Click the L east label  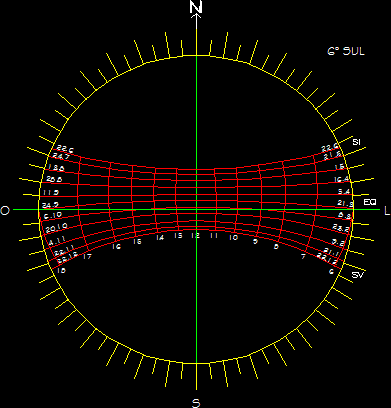coord(387,211)
